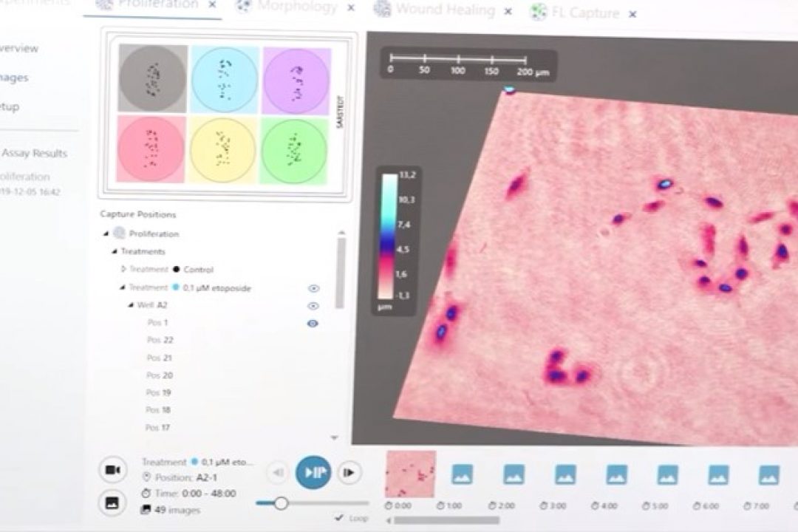The height and width of the screenshot is (532, 798).
Task: Select the 7:00 timeline image placeholder
Action: (768, 474)
